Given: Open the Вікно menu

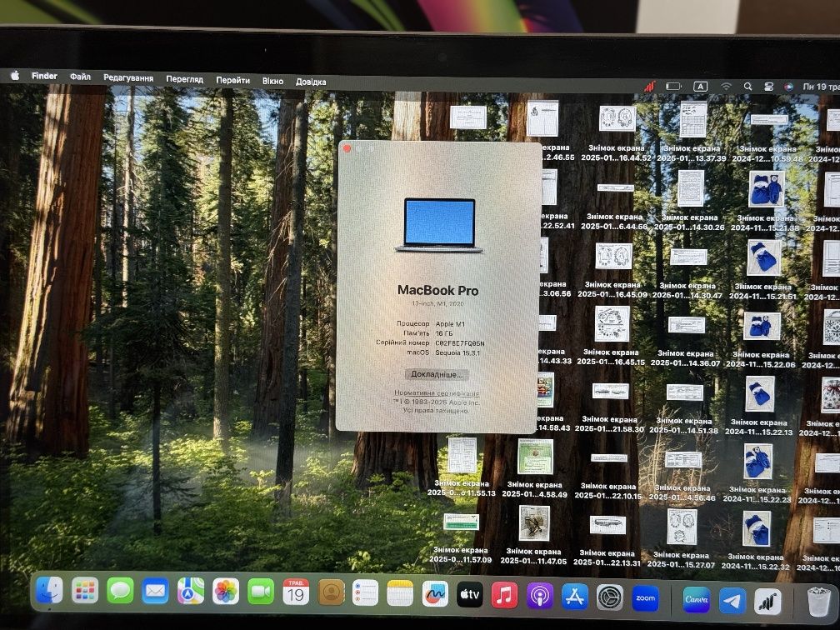Looking at the screenshot, I should point(272,81).
